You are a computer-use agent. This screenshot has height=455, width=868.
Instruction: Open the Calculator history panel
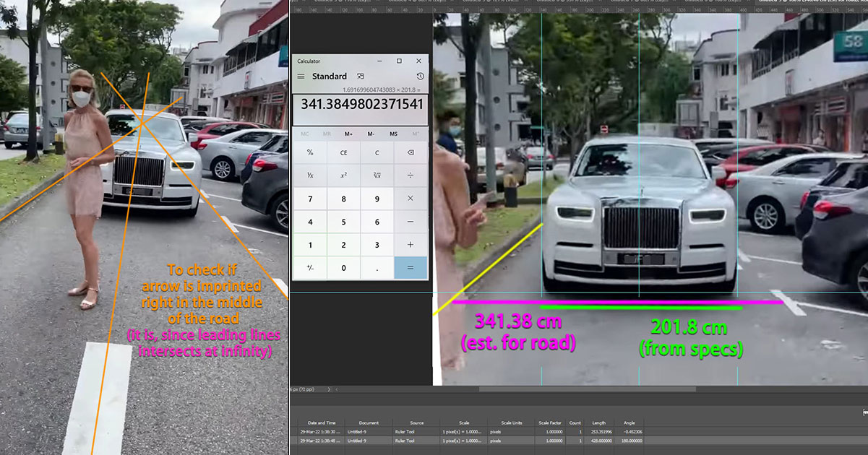click(x=420, y=77)
